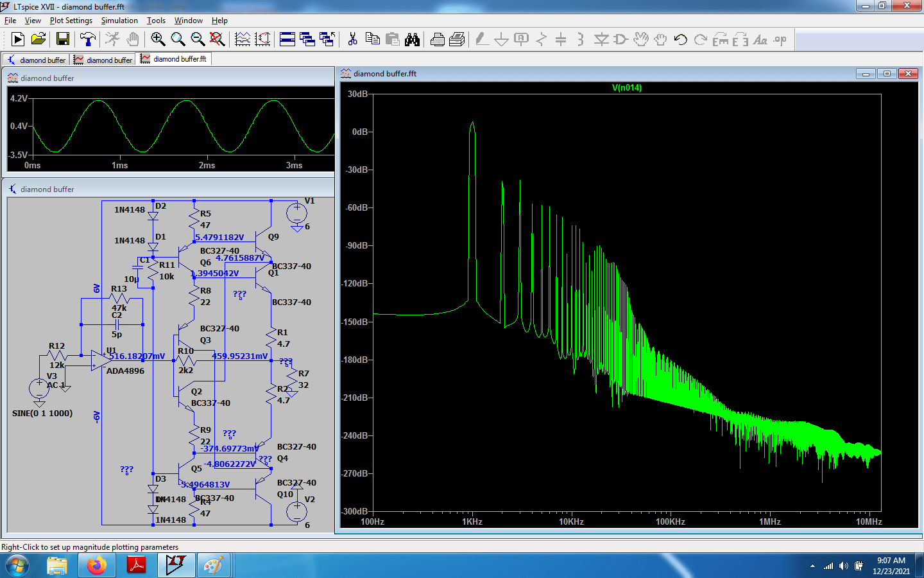Viewport: 924px width, 578px height.
Task: Click the Zoom Out magnifier icon
Action: point(198,40)
